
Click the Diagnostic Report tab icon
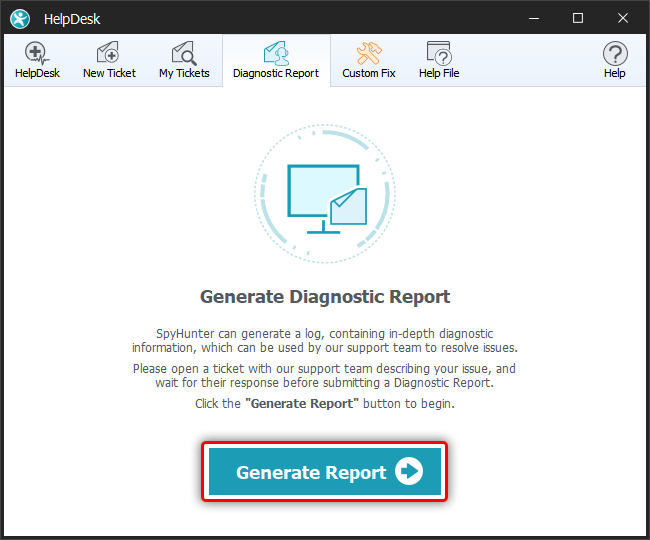pos(276,54)
